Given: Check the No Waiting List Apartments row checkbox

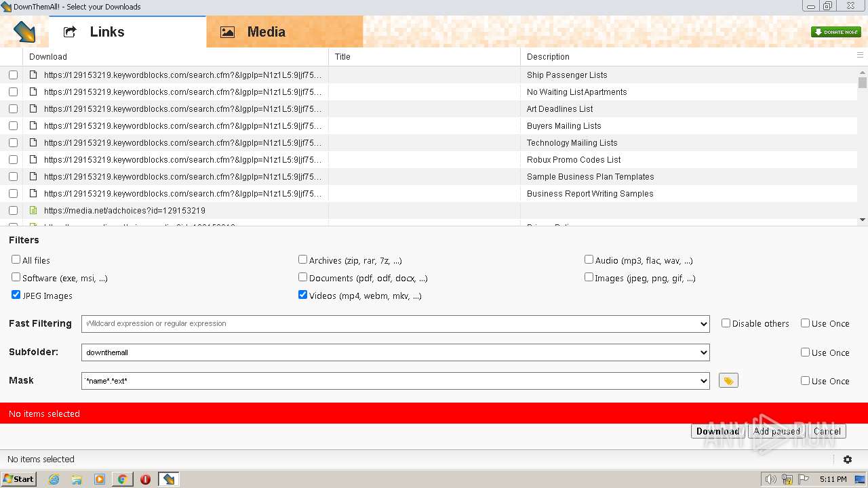Looking at the screenshot, I should (x=13, y=91).
